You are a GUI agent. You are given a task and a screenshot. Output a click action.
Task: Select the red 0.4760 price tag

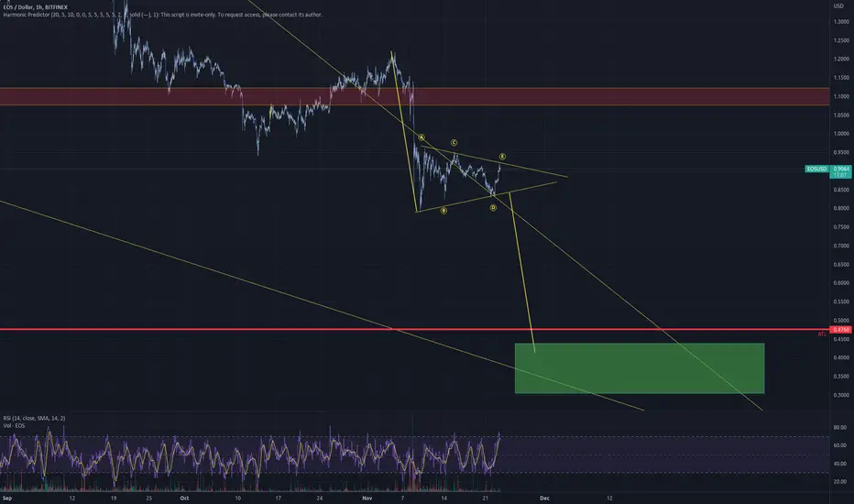click(x=841, y=330)
